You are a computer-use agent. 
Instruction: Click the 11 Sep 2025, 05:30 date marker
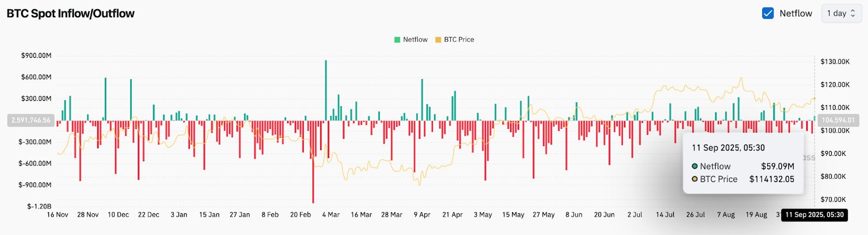pyautogui.click(x=814, y=215)
